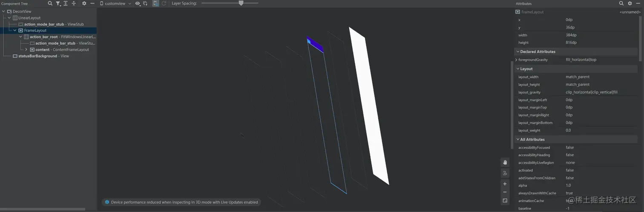Viewport: 644px width, 212px height.
Task: Hide the Attributes panel
Action: [x=638, y=3]
